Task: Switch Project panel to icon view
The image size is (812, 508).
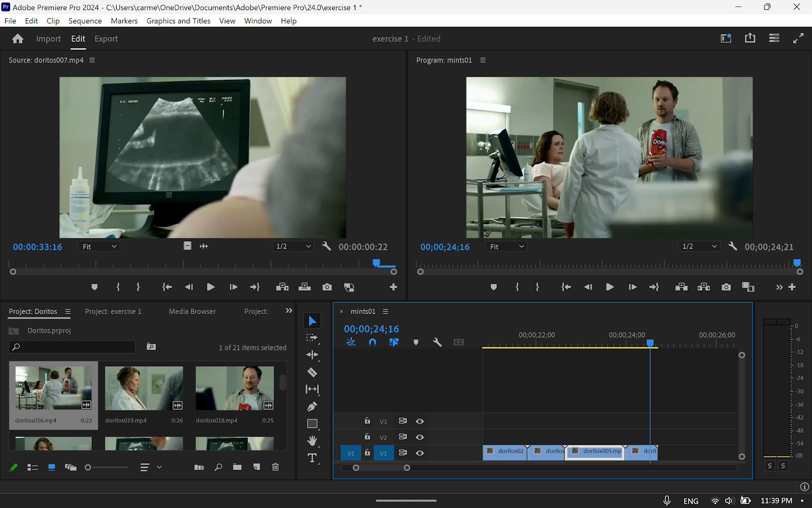Action: pos(51,467)
